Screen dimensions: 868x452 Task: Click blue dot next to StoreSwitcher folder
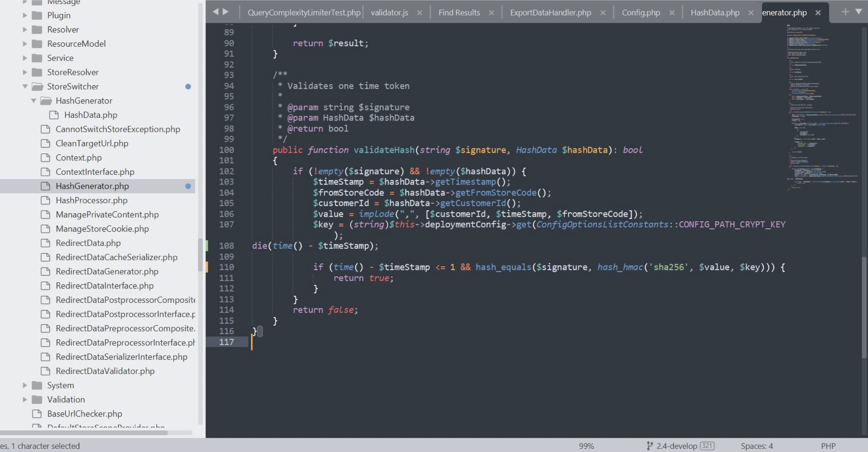tap(188, 87)
